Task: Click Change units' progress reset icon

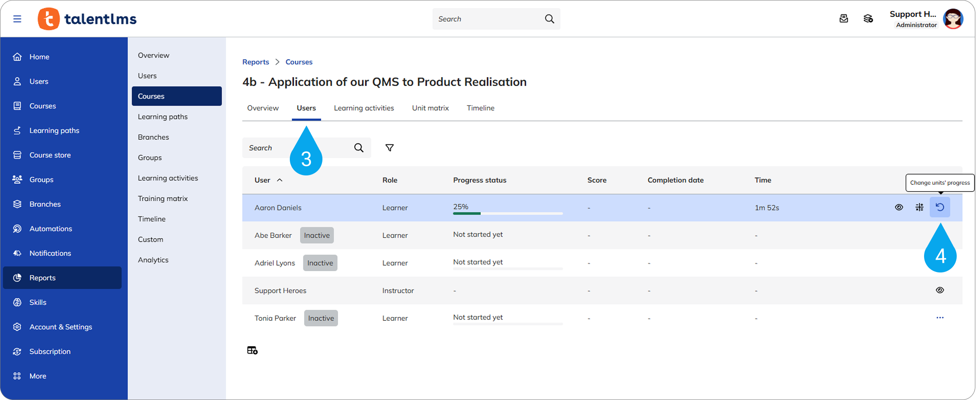Action: (940, 207)
